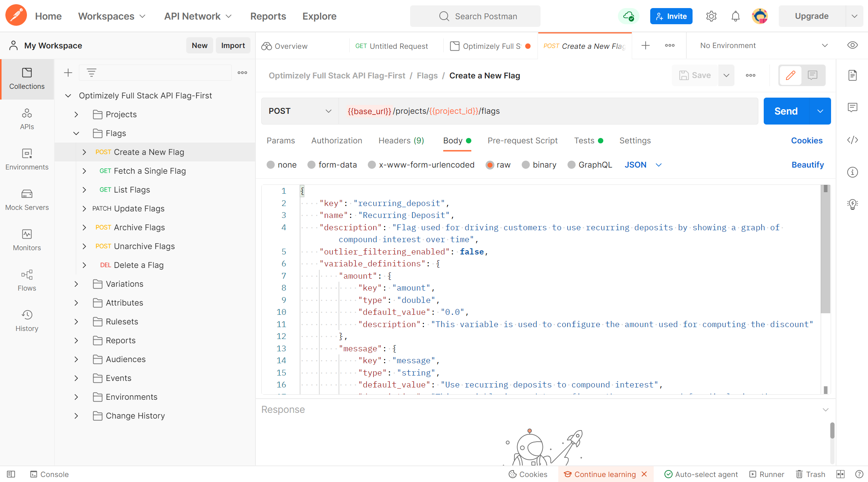Open the code snippet panel icon

click(x=852, y=140)
